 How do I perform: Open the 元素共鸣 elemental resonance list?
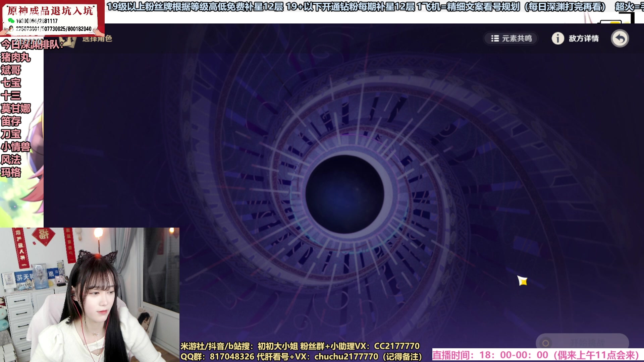tap(511, 39)
